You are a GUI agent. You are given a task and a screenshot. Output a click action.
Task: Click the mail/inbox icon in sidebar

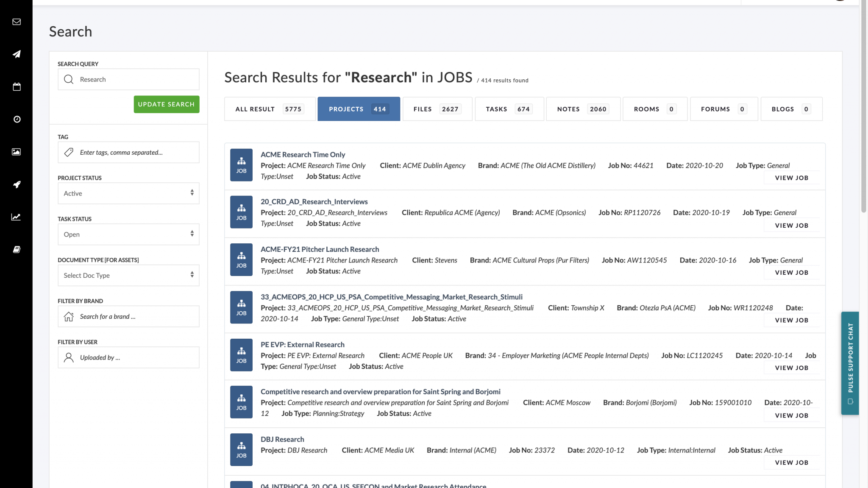[16, 22]
